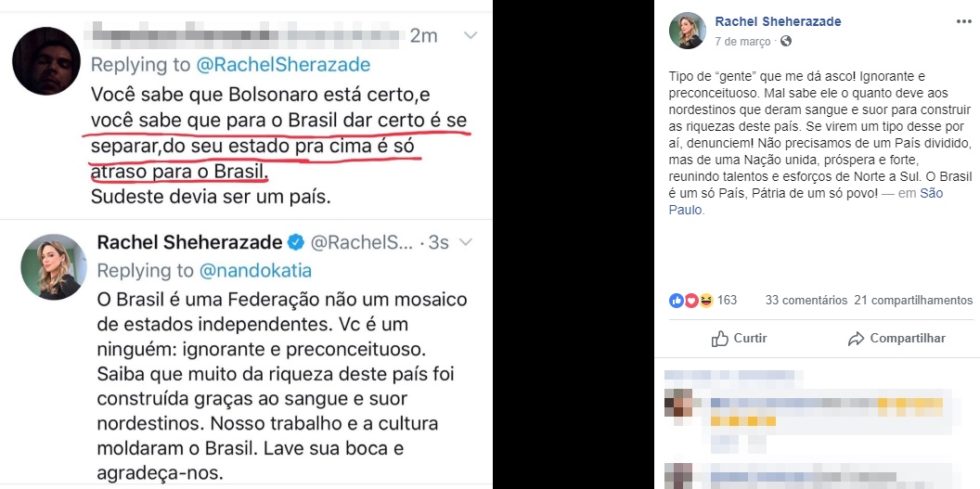The height and width of the screenshot is (489, 980).
Task: Click the laughing haha reaction icon
Action: pos(705,301)
